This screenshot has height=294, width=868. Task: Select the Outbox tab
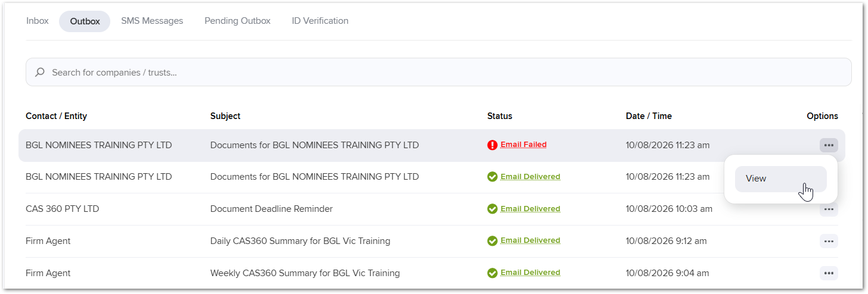85,21
